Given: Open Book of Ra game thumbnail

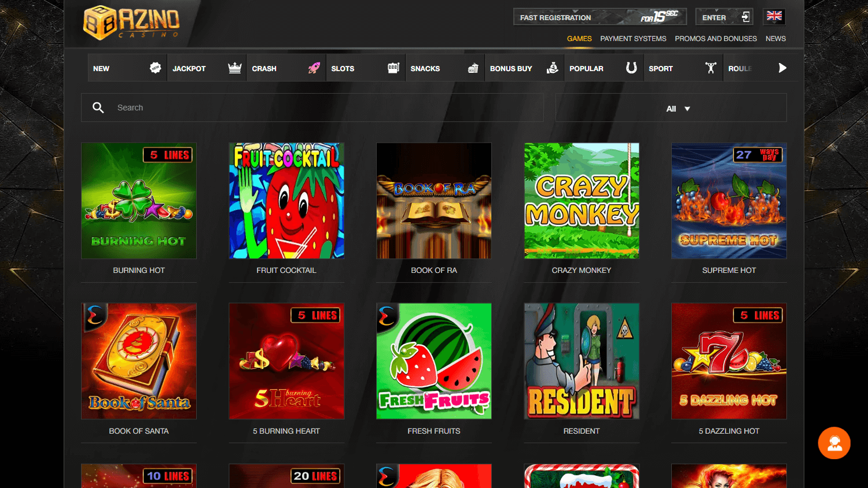Looking at the screenshot, I should pos(434,201).
